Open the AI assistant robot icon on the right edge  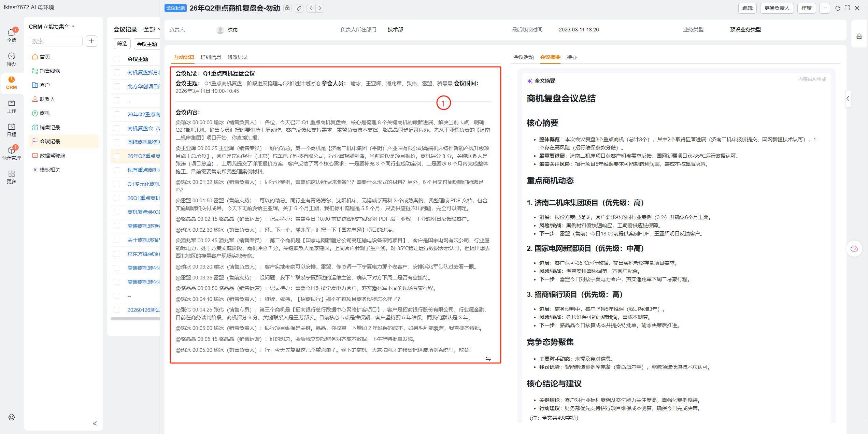click(854, 248)
